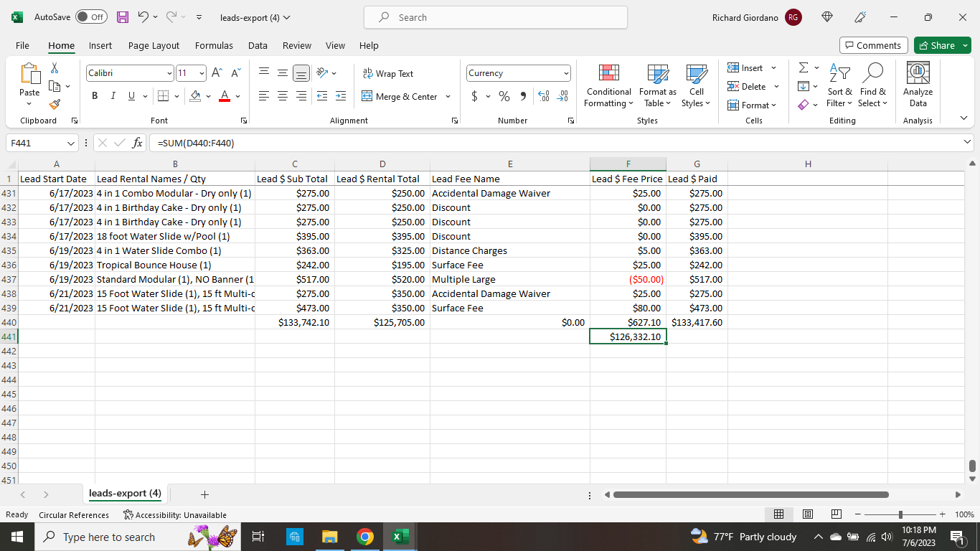Open the Comments pane button
Viewport: 980px width, 551px height.
tap(873, 45)
